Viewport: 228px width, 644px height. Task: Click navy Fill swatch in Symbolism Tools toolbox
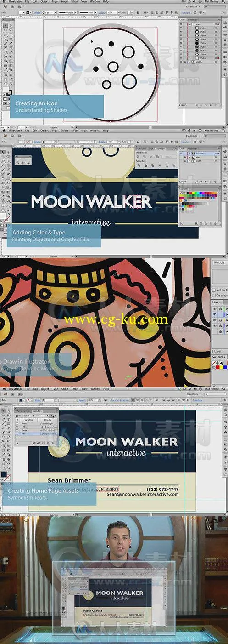click(x=3, y=473)
